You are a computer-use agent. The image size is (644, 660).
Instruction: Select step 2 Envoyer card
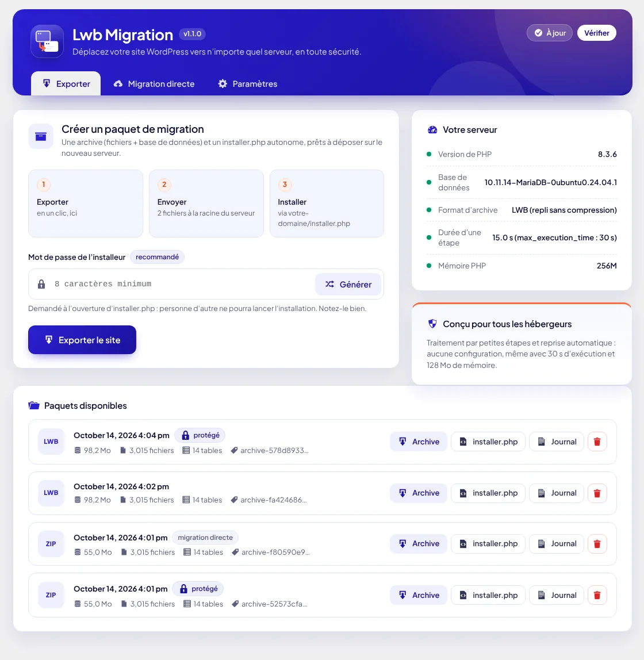coord(206,204)
